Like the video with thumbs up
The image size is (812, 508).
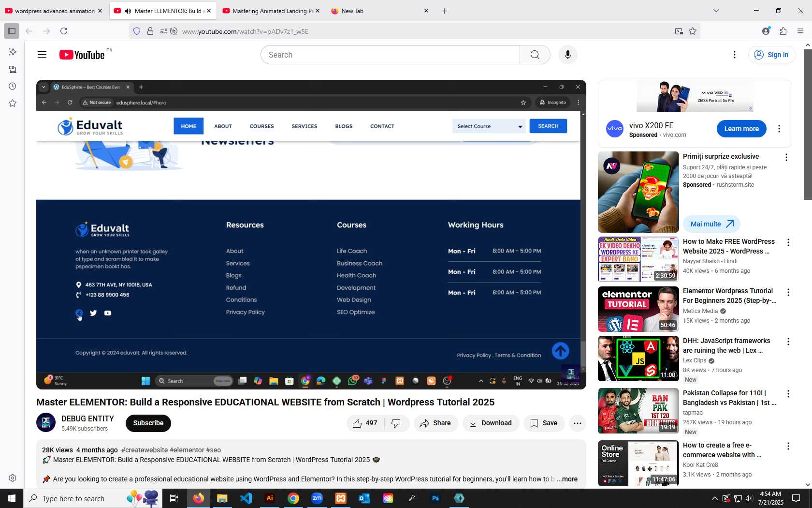[365, 423]
